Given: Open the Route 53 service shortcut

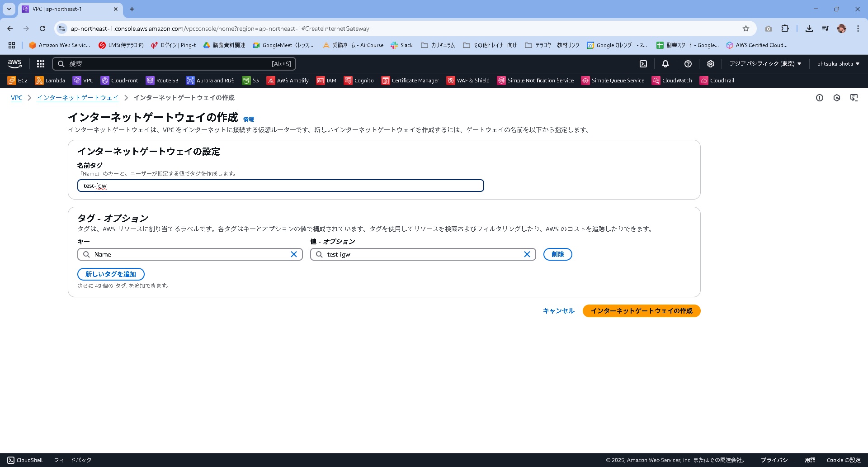Looking at the screenshot, I should [x=162, y=80].
